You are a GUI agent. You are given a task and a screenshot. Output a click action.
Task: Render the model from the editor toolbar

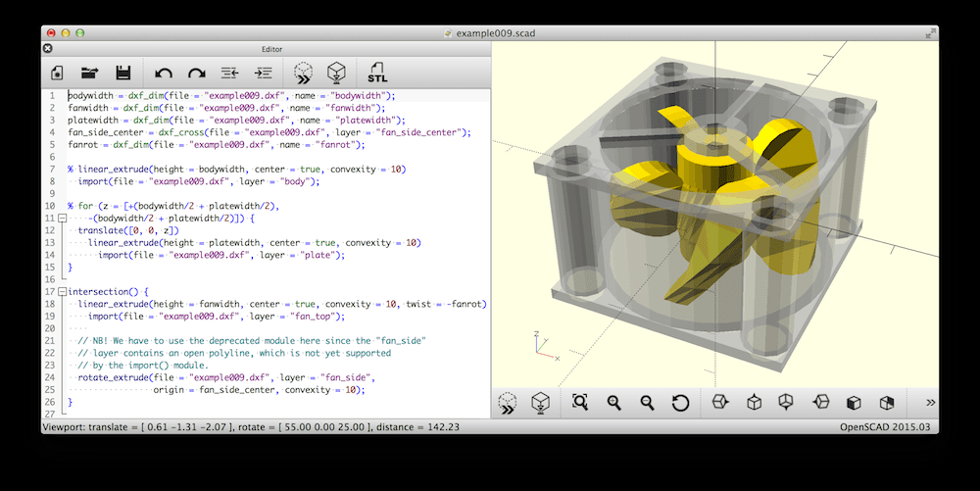pos(336,73)
